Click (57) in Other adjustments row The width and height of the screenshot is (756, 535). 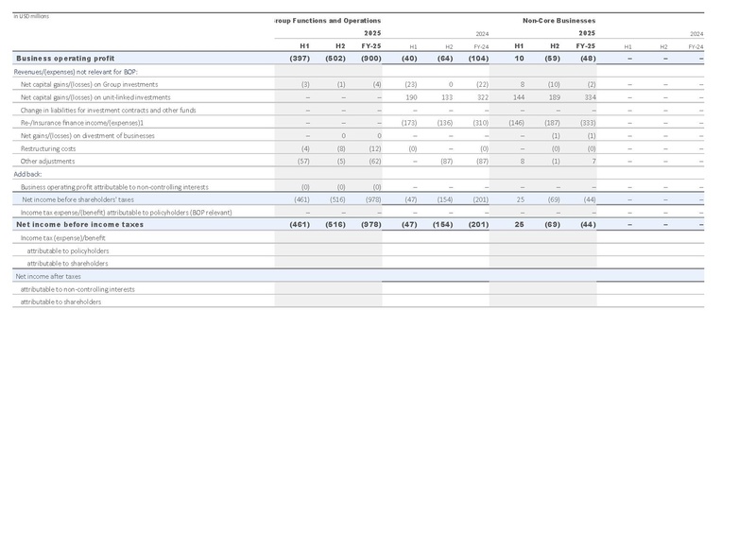click(303, 161)
